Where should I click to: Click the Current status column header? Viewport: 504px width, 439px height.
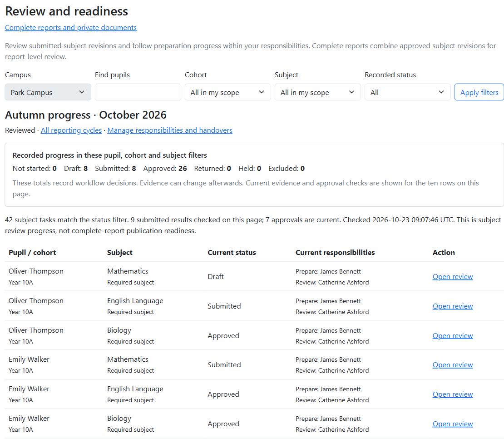[232, 253]
